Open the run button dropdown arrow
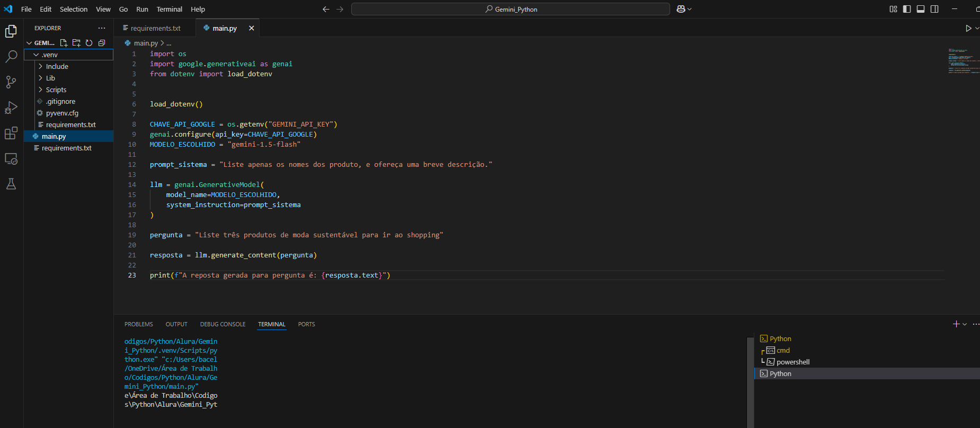Screen dimensions: 980x428 [x=977, y=28]
